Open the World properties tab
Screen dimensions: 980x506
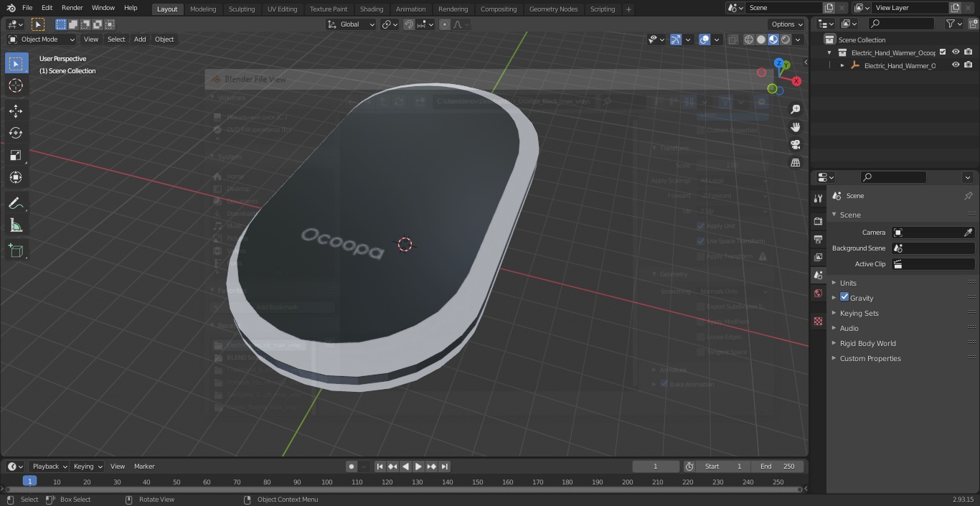pos(818,294)
